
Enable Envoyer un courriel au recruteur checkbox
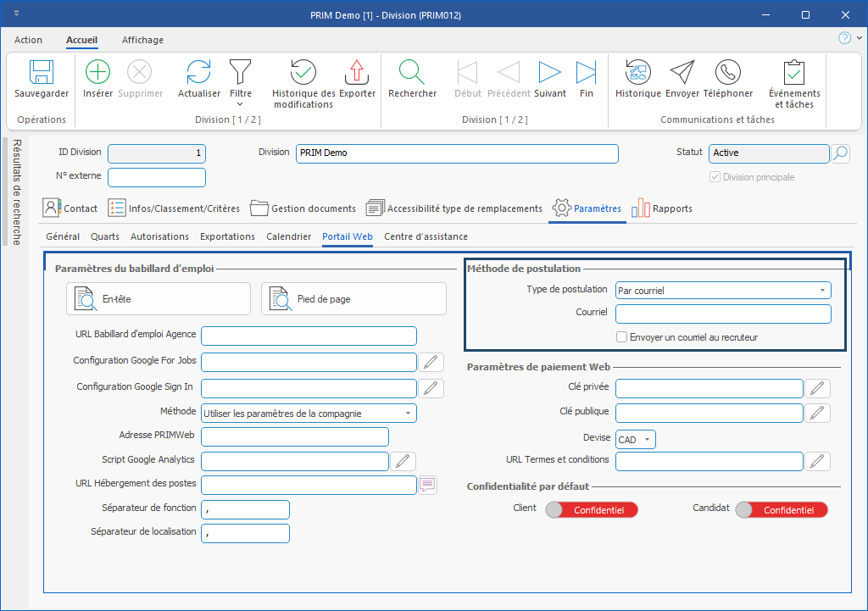click(x=622, y=337)
